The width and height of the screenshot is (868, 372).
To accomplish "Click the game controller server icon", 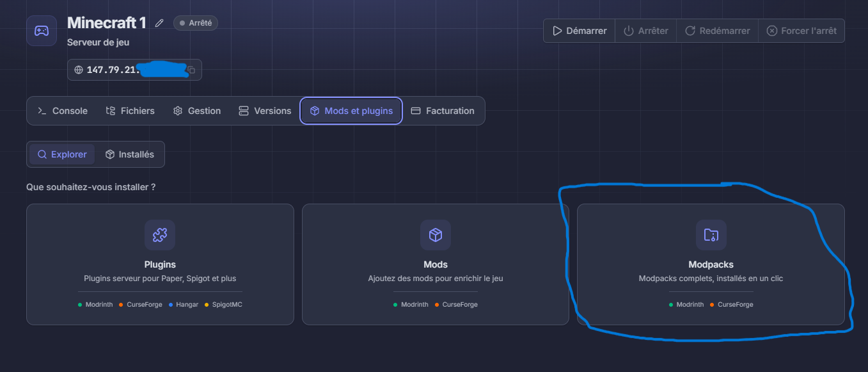I will tap(42, 31).
